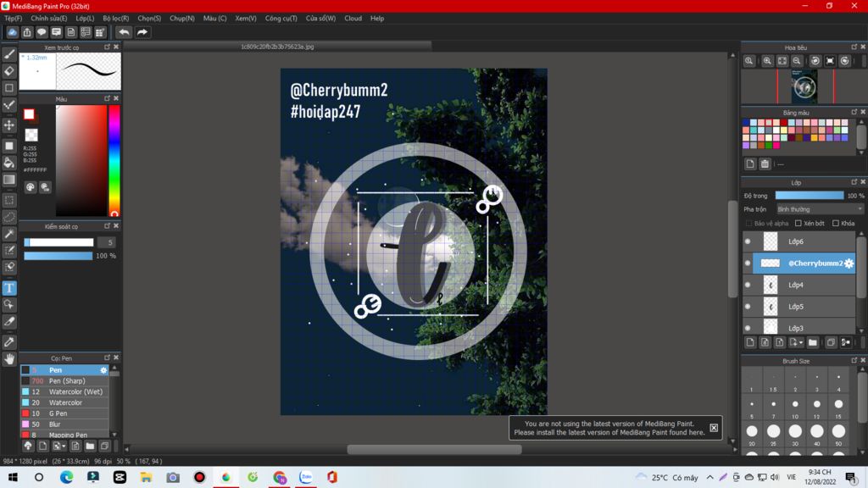
Task: Toggle visibility of Lớp4 layer
Action: (748, 285)
